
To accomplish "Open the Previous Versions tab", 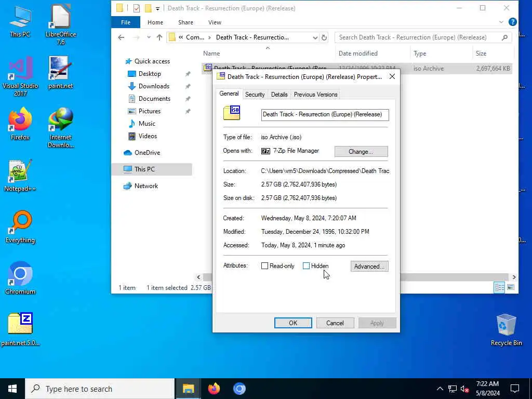I will pos(315,95).
